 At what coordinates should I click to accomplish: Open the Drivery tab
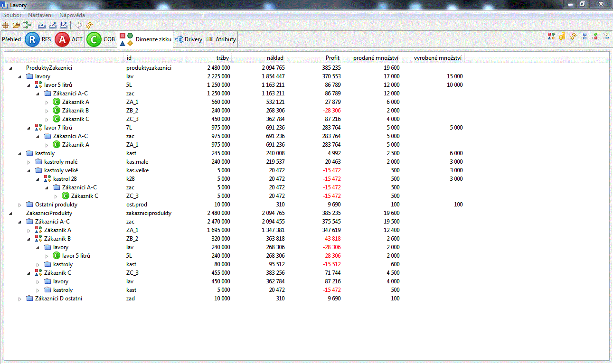tap(189, 39)
